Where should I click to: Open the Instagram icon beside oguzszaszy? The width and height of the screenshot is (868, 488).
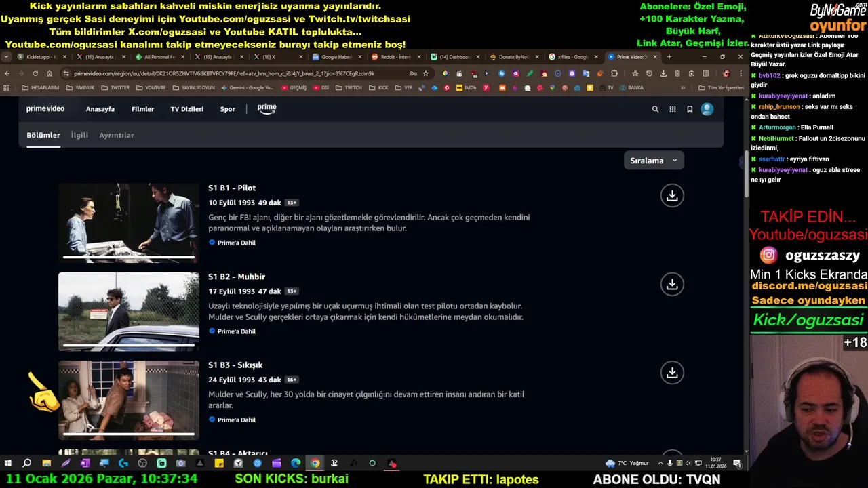tap(768, 256)
